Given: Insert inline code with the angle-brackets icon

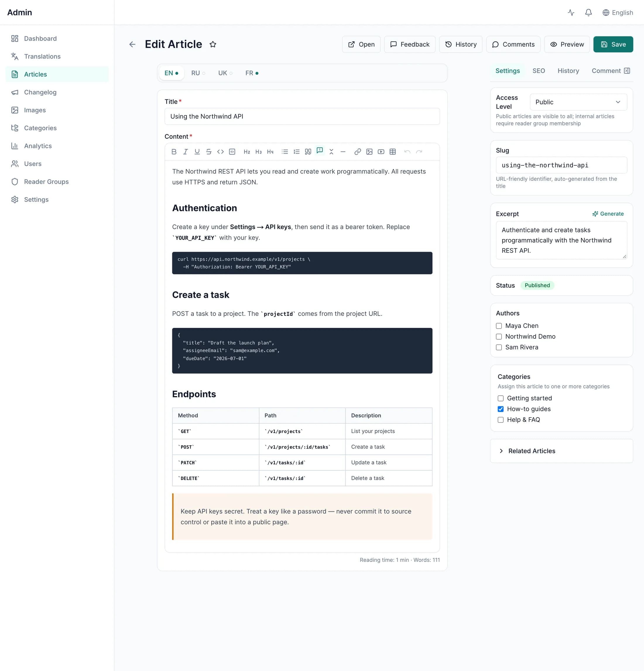Looking at the screenshot, I should click(x=220, y=152).
